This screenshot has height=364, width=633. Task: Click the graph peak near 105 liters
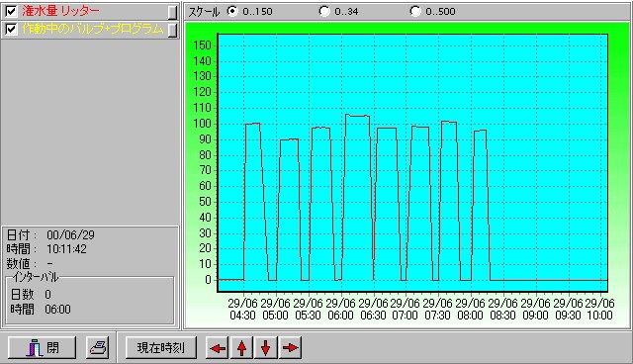click(357, 116)
